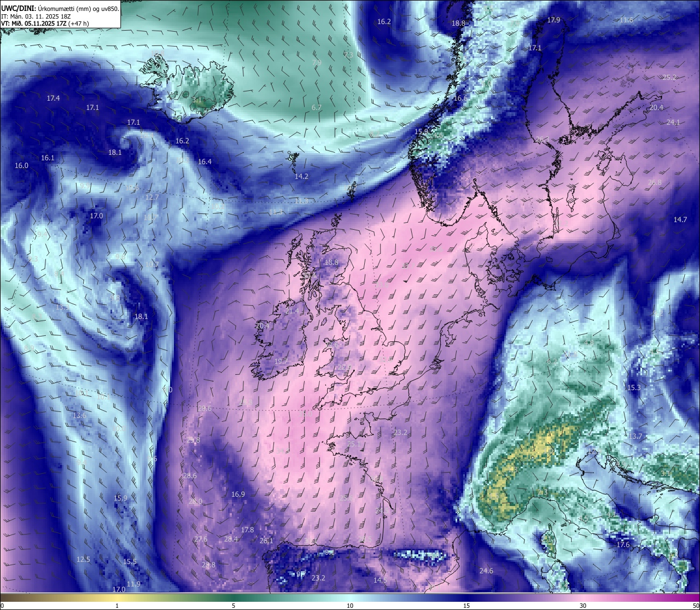
Task: Click the map value "6.7"
Action: point(317,108)
